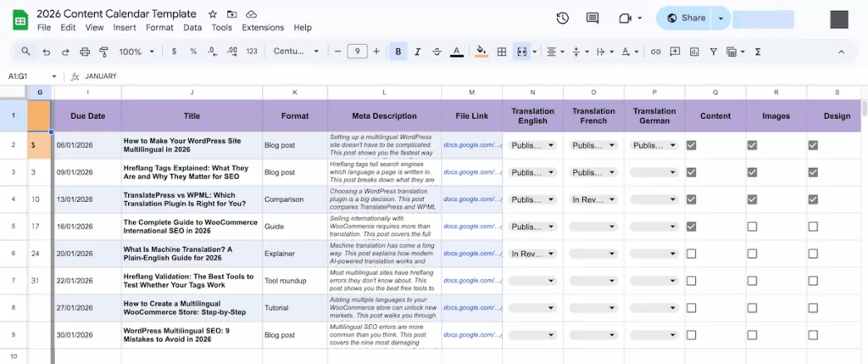Check Content checkbox for Machine Translation row

tap(691, 254)
